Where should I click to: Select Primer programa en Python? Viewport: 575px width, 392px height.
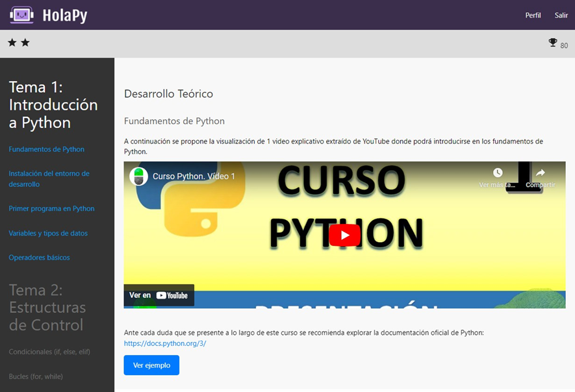(51, 209)
